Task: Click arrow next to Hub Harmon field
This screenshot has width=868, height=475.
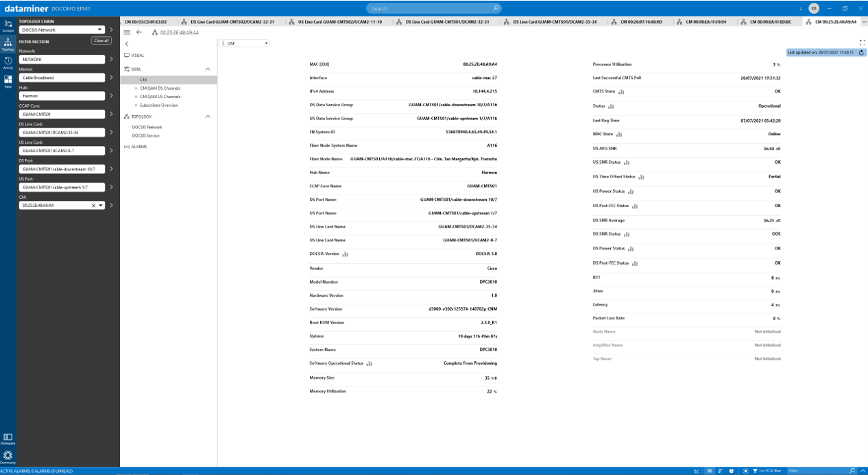Action: click(x=111, y=96)
